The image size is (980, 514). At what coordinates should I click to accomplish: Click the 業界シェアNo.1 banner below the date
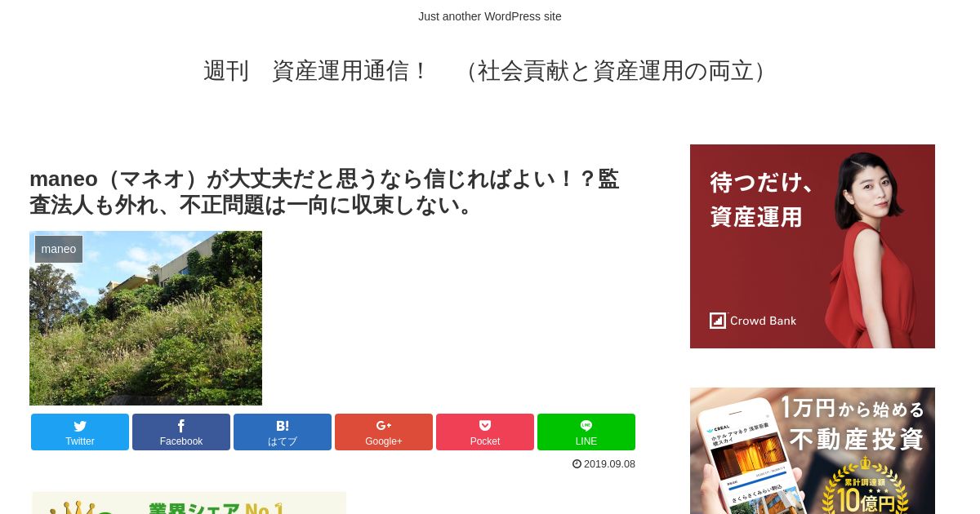(x=189, y=503)
